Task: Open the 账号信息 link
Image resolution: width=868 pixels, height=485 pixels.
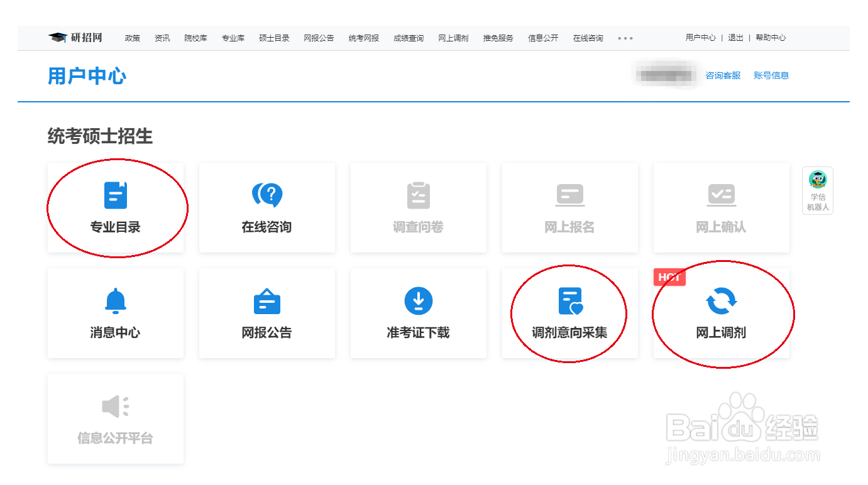Action: pos(771,75)
